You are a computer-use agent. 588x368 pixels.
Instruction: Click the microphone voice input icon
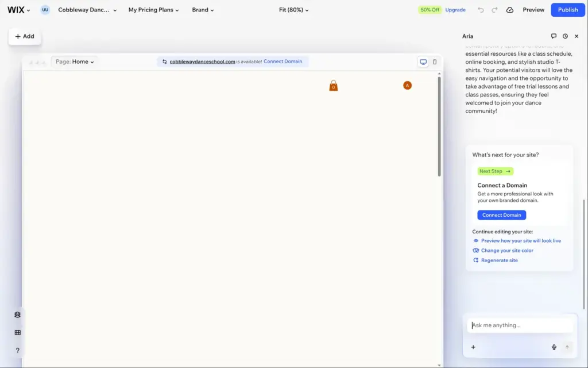[554, 347]
